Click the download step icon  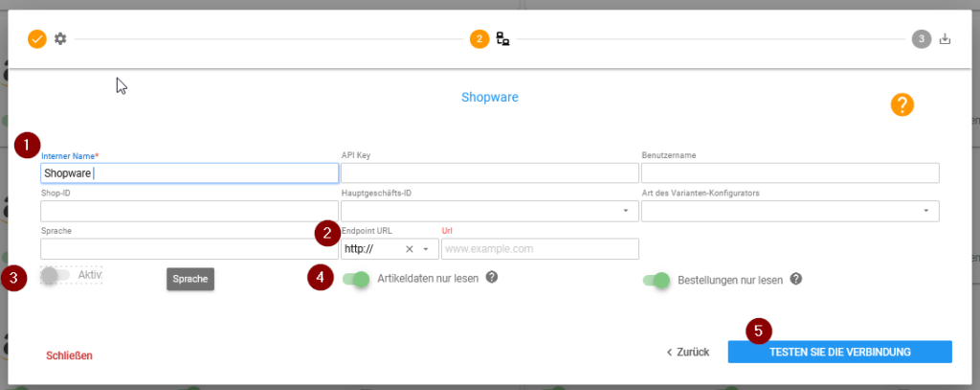pyautogui.click(x=945, y=39)
